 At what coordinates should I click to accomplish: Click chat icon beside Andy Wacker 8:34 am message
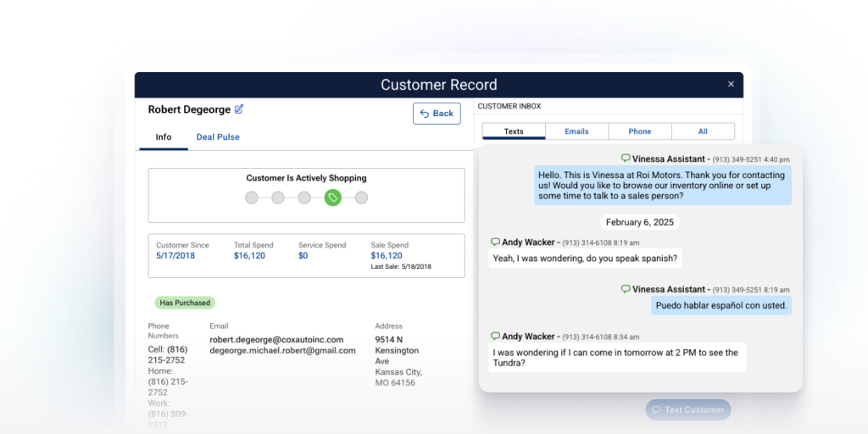pos(495,337)
